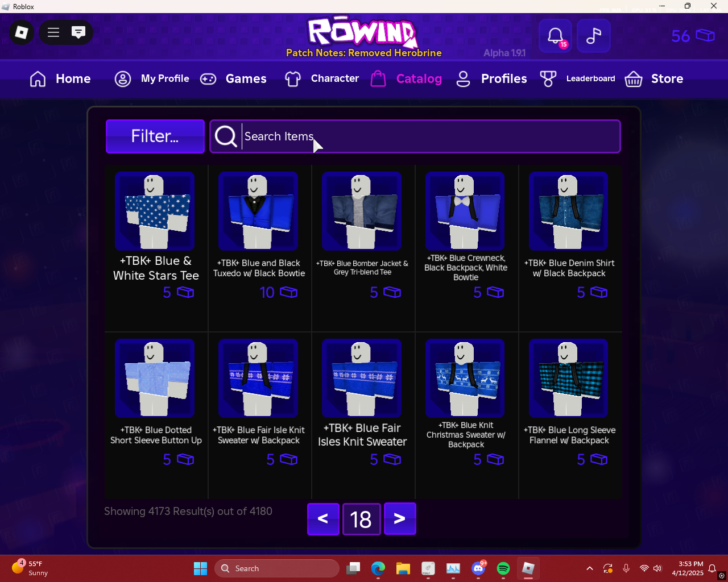
Task: Click the Blue and Black Tuxedo item name
Action: 259,268
